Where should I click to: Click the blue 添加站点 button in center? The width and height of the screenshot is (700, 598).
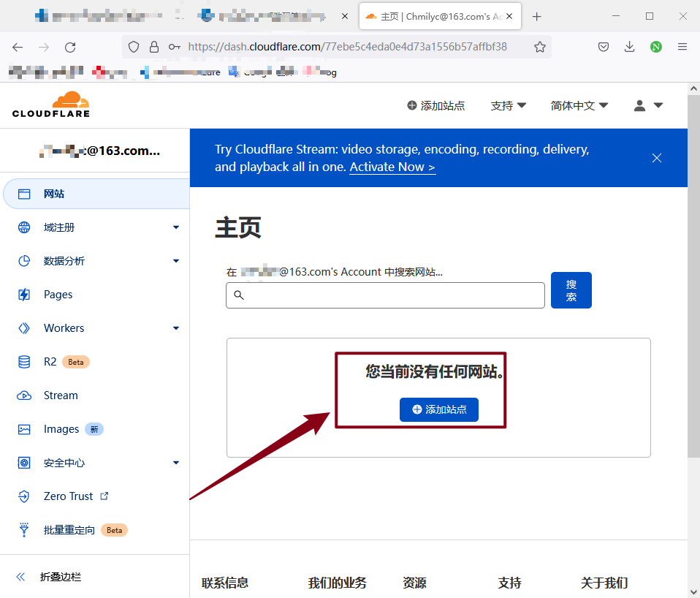(438, 409)
